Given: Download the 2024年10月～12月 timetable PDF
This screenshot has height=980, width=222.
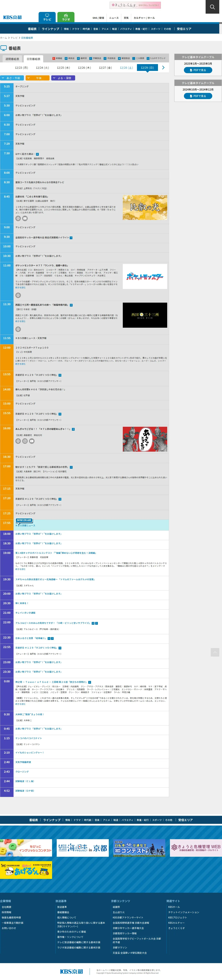Looking at the screenshot, I should 198,96.
